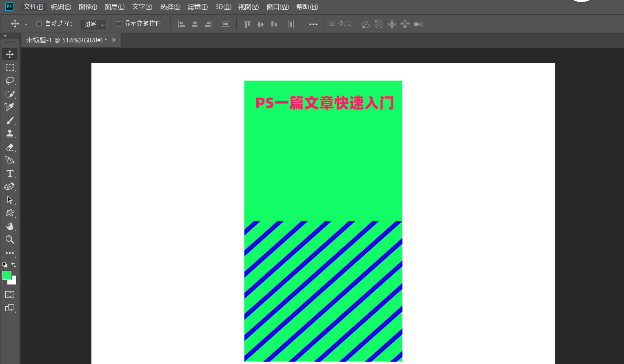This screenshot has width=624, height=364.
Task: Open the 帮助(H) menu
Action: click(307, 7)
